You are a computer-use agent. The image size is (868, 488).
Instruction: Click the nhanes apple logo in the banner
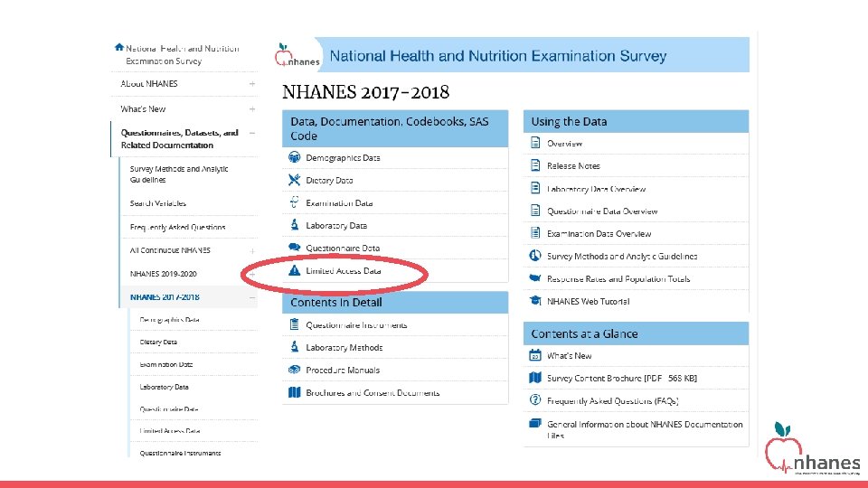coord(297,55)
